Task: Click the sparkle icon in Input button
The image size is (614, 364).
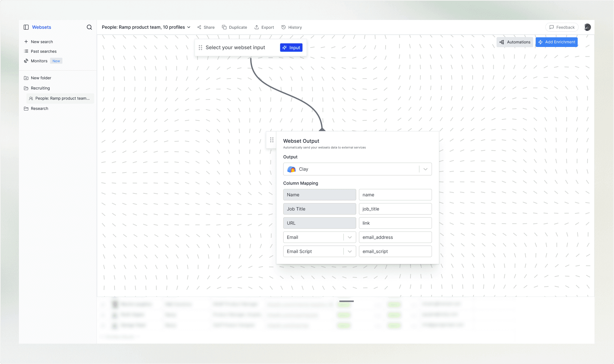Action: (x=284, y=48)
